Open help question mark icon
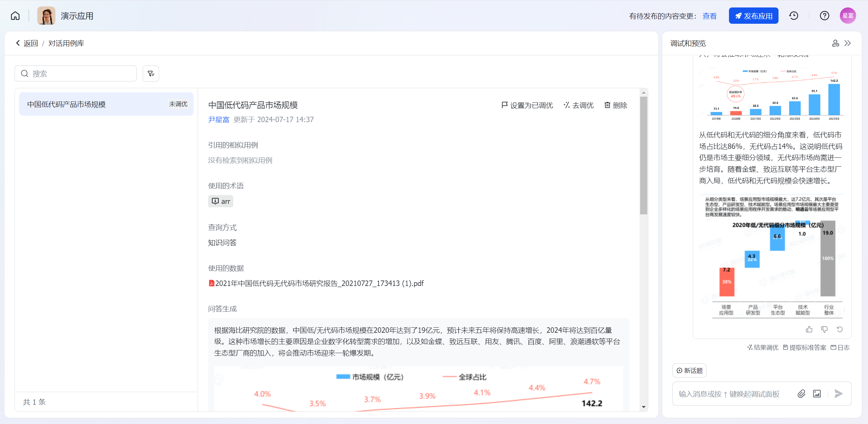Image resolution: width=868 pixels, height=424 pixels. click(x=824, y=16)
